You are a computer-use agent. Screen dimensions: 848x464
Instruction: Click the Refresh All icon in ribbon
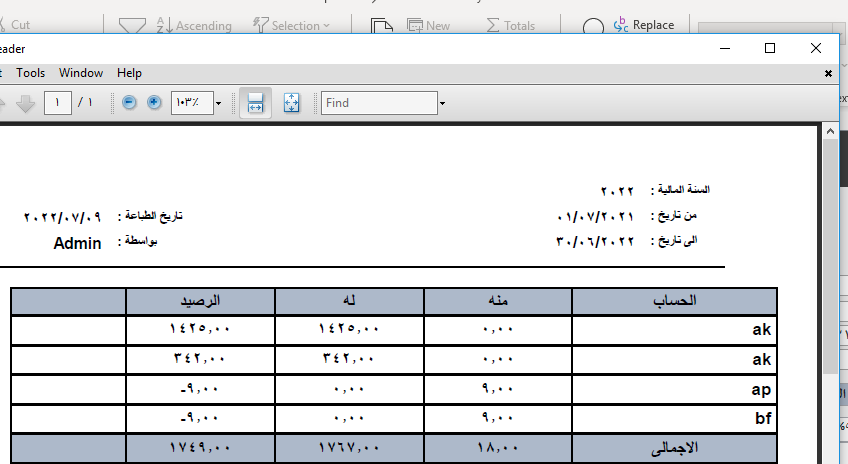pos(382,26)
